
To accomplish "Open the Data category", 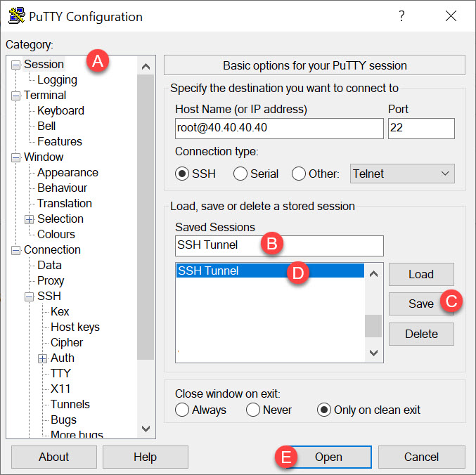I will [x=49, y=266].
